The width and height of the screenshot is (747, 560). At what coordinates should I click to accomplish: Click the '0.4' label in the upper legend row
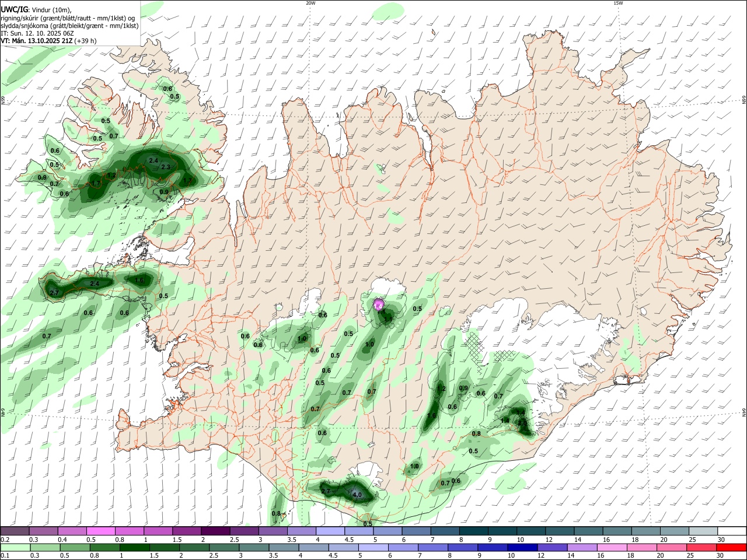tap(62, 540)
